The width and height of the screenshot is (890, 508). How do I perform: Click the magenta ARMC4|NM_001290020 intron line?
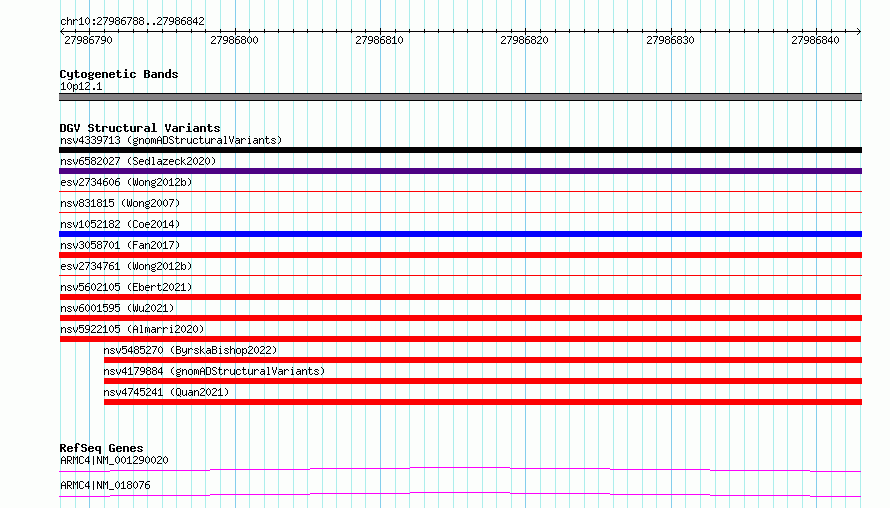coord(460,469)
